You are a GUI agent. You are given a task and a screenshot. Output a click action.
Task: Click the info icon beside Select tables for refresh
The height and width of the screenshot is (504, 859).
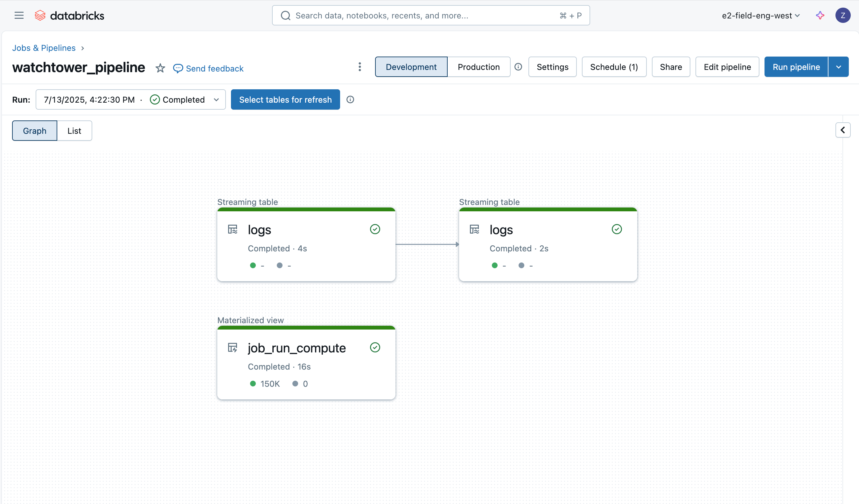point(350,99)
